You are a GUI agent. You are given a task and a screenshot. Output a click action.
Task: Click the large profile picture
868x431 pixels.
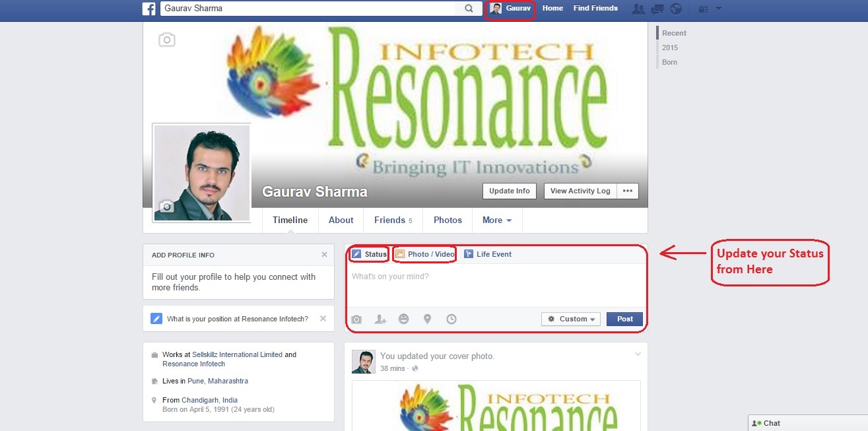pyautogui.click(x=202, y=173)
